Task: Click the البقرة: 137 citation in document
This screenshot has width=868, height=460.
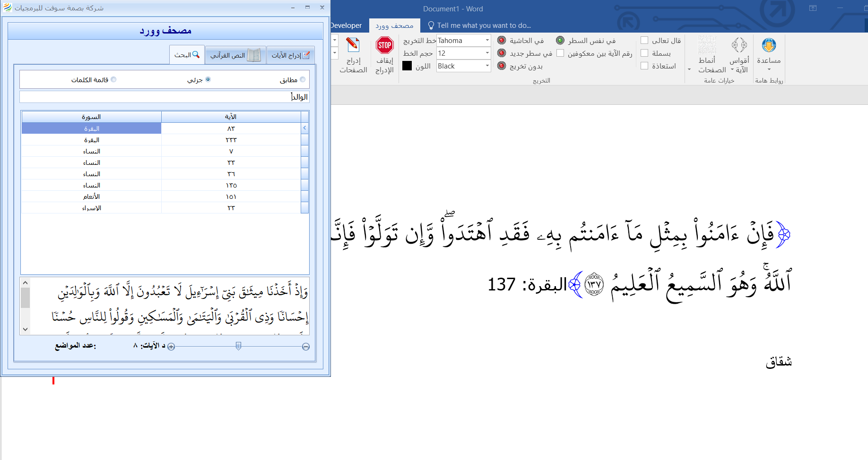Action: (x=527, y=284)
